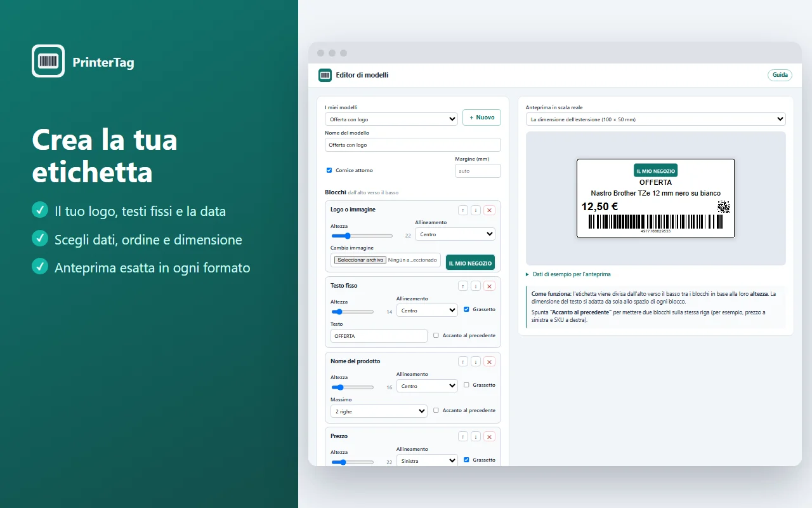
Task: Click the Seleccionar archivo button
Action: point(360,260)
